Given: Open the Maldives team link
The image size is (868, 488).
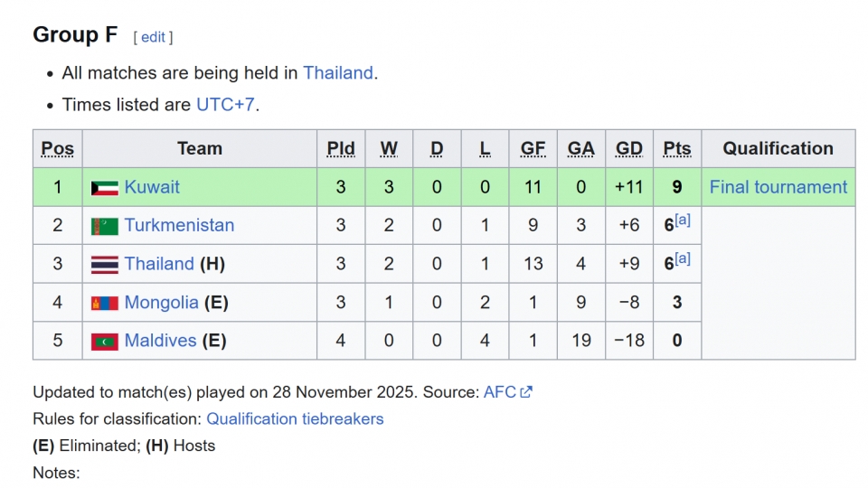Looking at the screenshot, I should 160,341.
